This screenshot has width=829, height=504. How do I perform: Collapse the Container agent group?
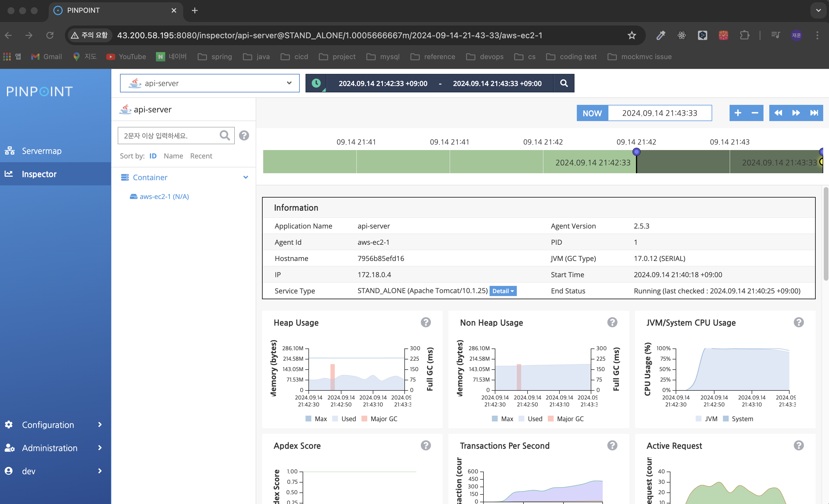(246, 177)
